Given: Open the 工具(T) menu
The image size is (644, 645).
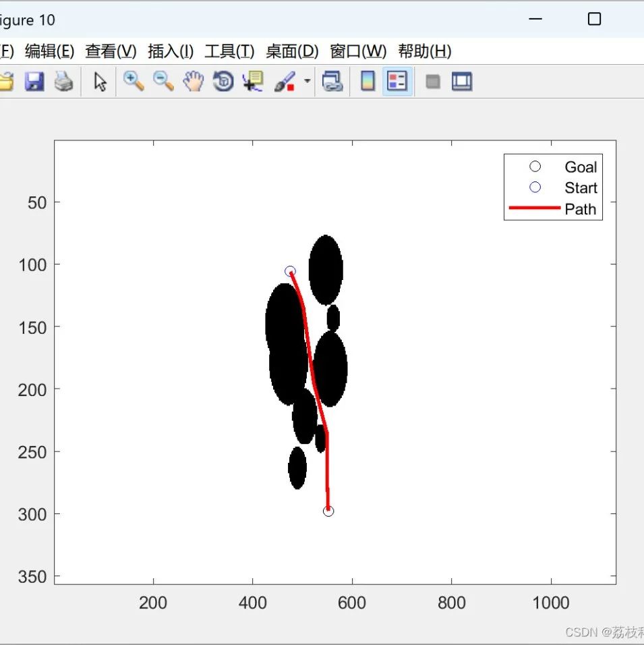Looking at the screenshot, I should click(x=229, y=51).
